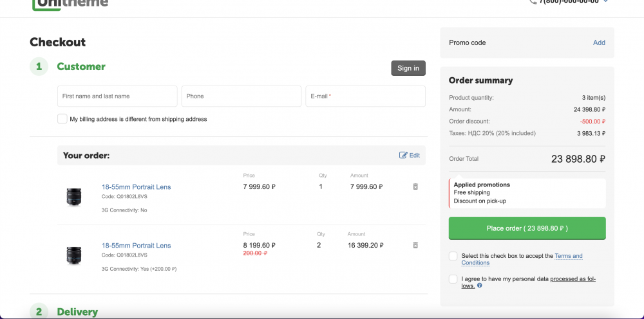Tick the personal data processing agreement checkbox
This screenshot has width=644, height=319.
(454, 279)
